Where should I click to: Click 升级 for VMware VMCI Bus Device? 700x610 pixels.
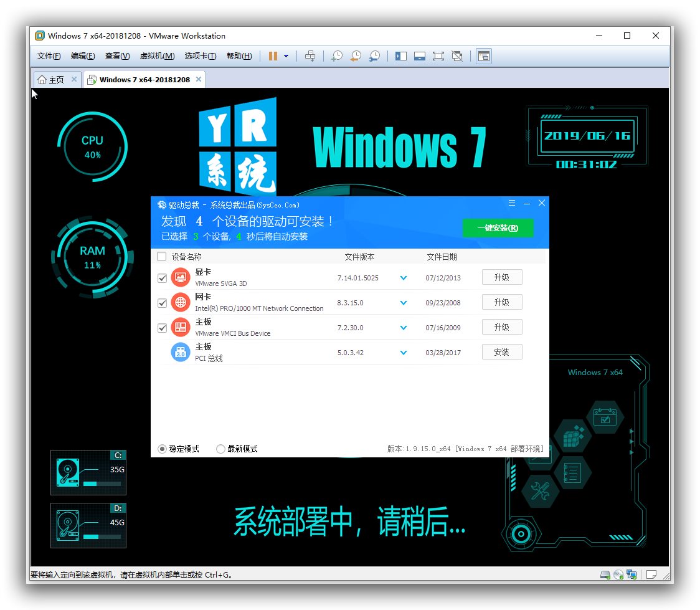coord(502,327)
